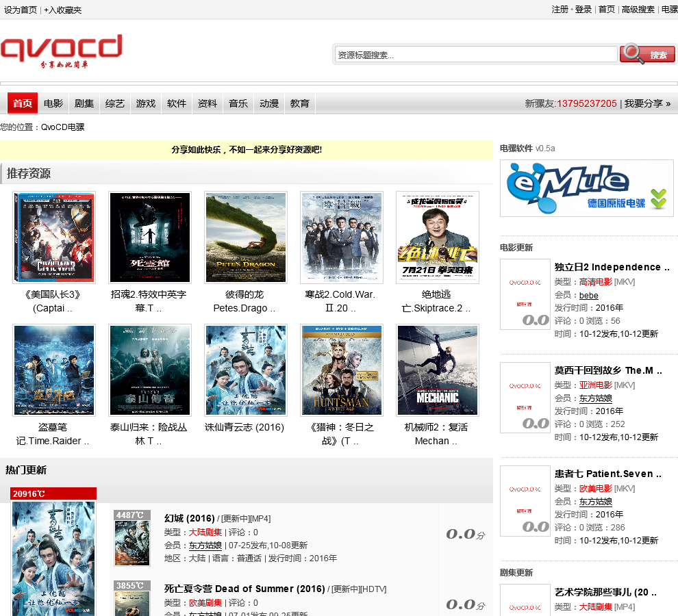Open the 绝地逃亡 Skiptrace poster
Image resolution: width=678 pixels, height=616 pixels.
click(438, 238)
